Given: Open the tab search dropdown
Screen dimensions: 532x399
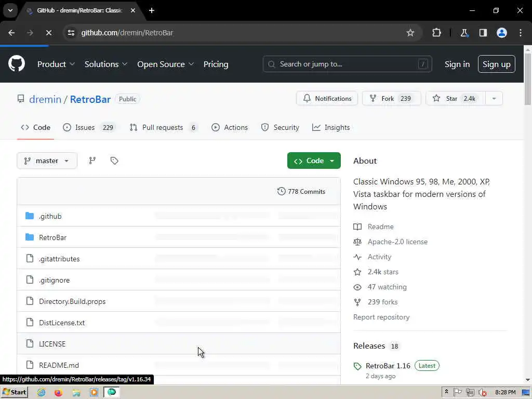Looking at the screenshot, I should coord(10,10).
